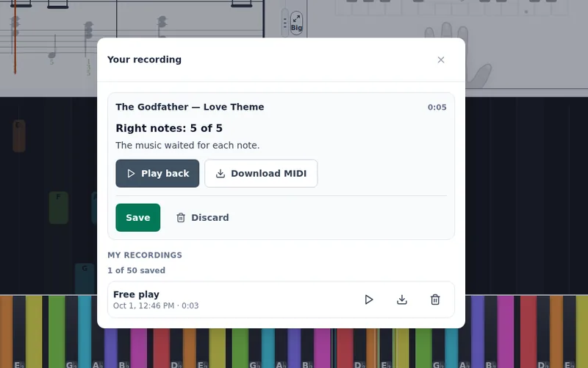This screenshot has width=588, height=368.
Task: Click the 0:05 duration label
Action: [x=437, y=107]
